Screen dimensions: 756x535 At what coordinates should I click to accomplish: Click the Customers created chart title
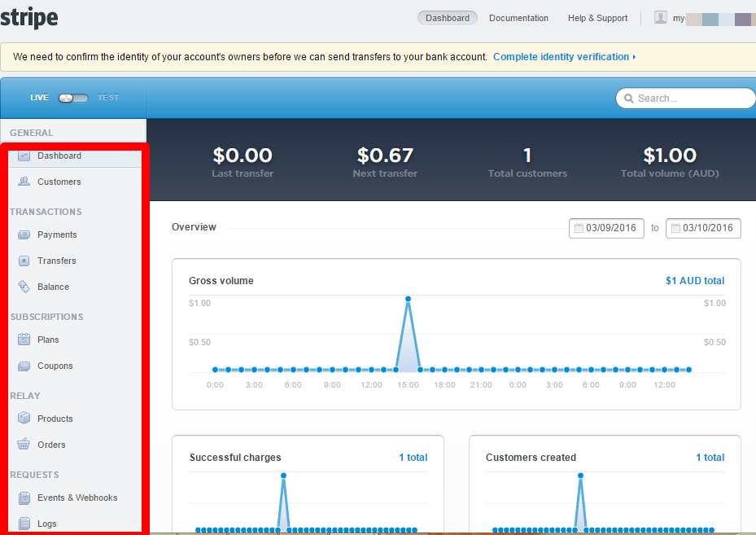pos(531,458)
